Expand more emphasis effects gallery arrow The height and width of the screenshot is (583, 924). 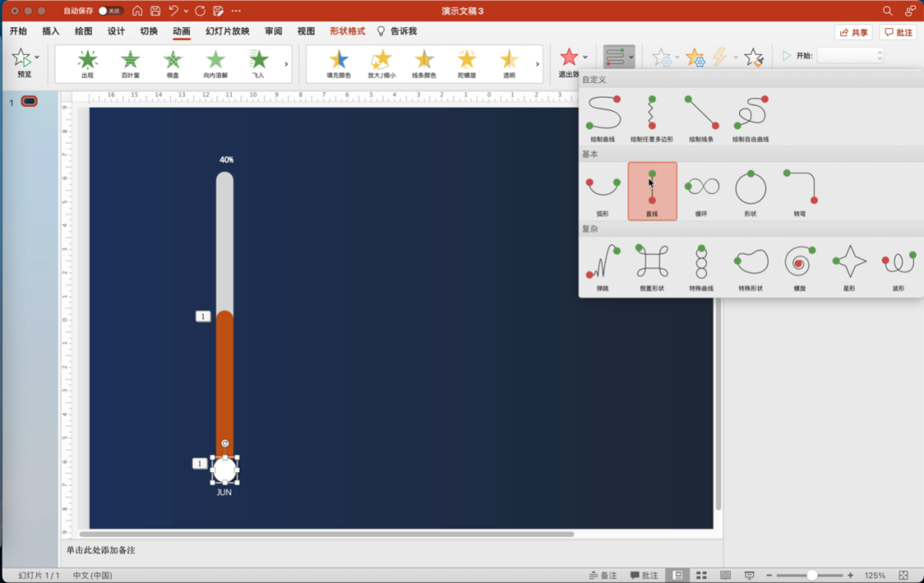click(x=537, y=63)
